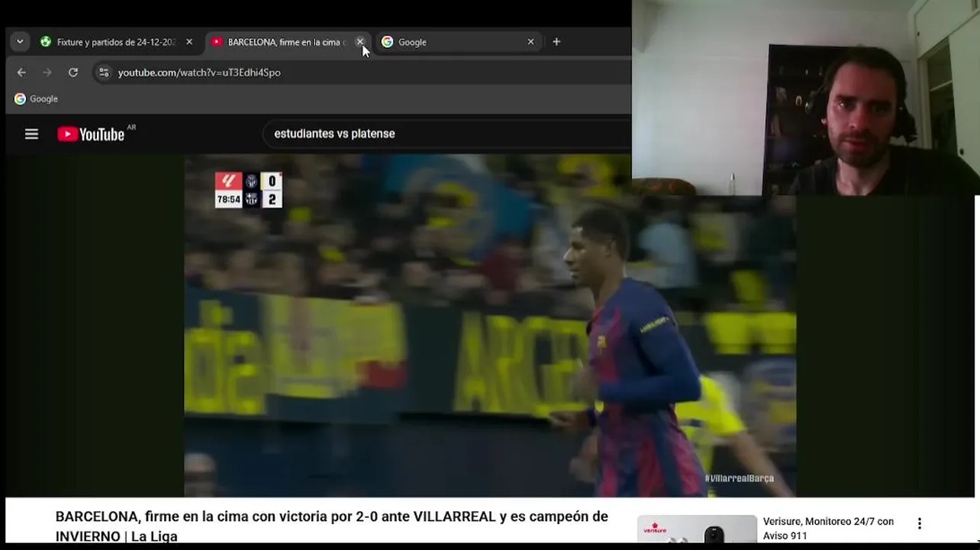
Task: View site information icon in address bar
Action: click(104, 73)
